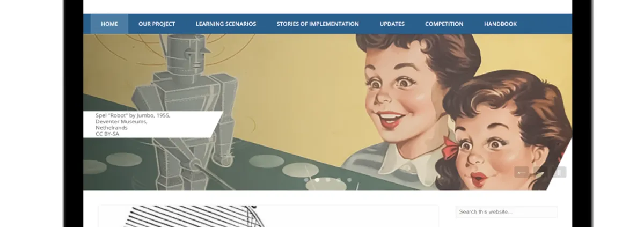644x227 pixels.
Task: Select the first slider pagination dot
Action: (x=306, y=180)
